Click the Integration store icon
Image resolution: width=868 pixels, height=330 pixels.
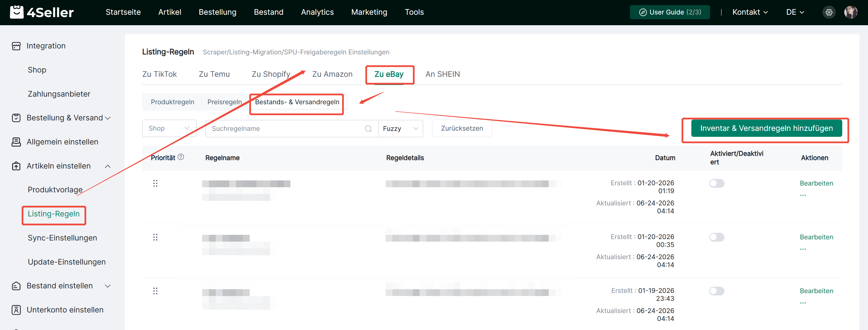coord(16,46)
